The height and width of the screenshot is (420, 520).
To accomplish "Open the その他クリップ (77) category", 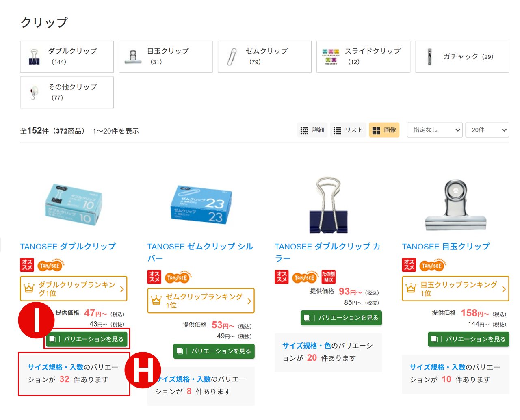I will click(67, 93).
